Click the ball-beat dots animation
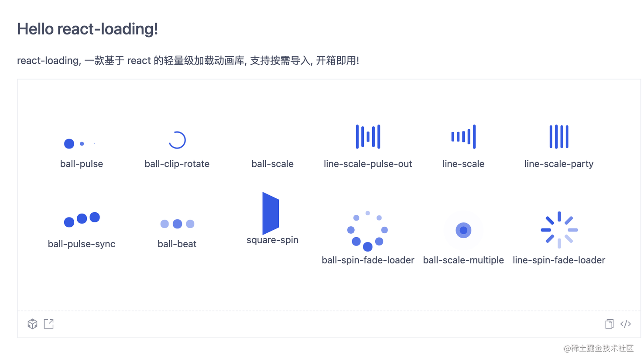This screenshot has width=644, height=363. (177, 224)
